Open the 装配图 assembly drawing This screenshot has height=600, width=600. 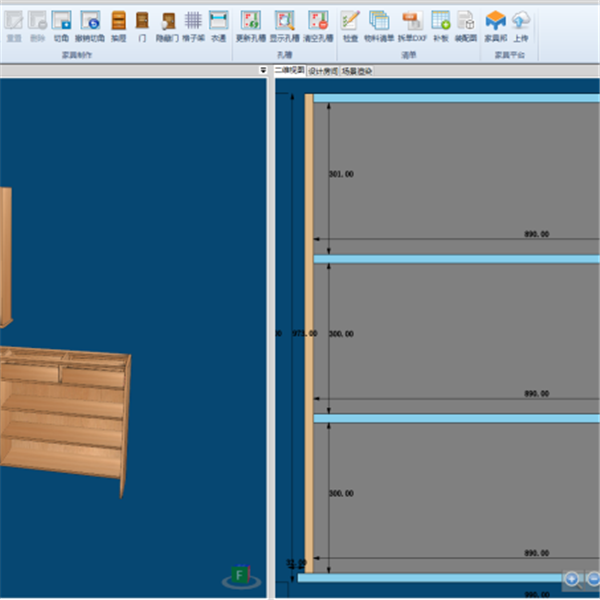(465, 24)
